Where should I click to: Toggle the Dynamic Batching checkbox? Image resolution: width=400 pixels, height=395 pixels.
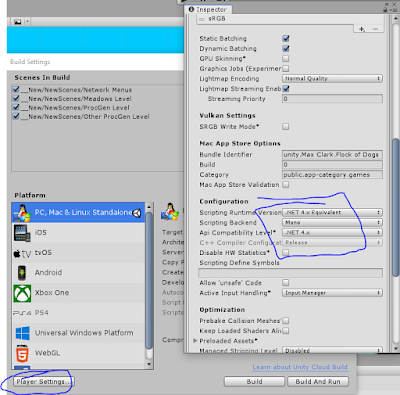tap(286, 48)
